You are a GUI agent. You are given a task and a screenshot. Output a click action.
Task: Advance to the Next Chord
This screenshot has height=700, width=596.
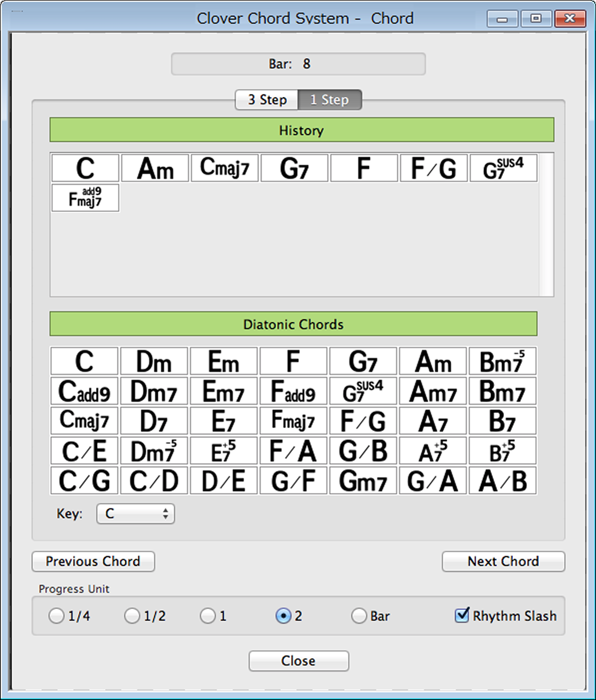click(x=503, y=561)
